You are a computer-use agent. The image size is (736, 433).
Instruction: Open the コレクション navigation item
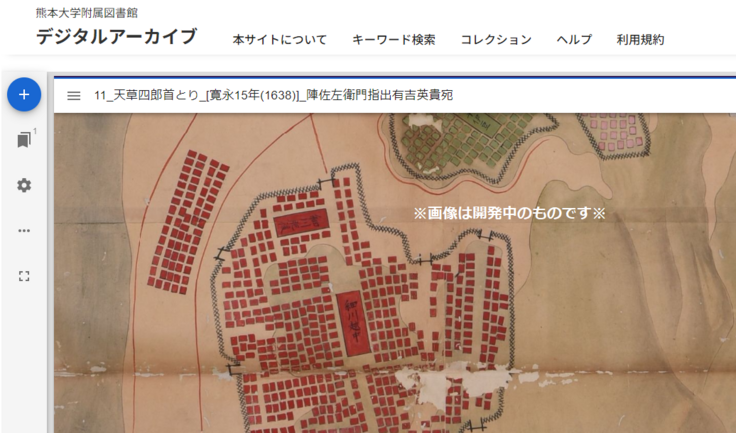(x=496, y=40)
